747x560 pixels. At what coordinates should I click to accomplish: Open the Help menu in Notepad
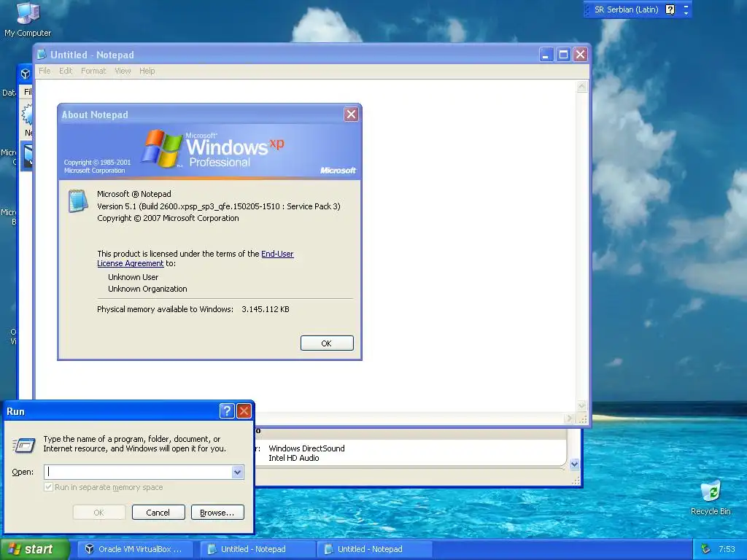point(147,71)
